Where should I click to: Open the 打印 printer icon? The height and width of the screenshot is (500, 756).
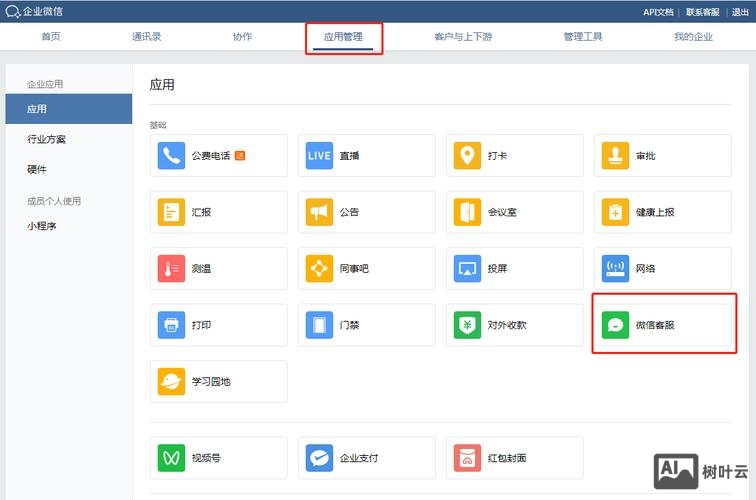tap(171, 324)
